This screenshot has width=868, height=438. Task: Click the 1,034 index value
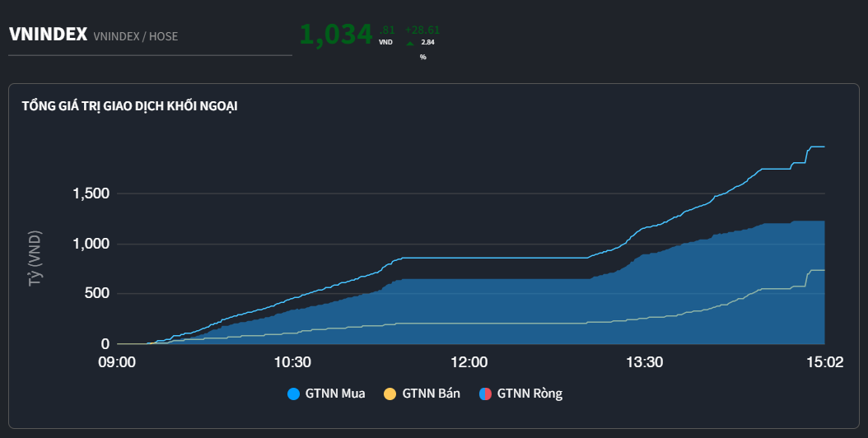coord(336,35)
